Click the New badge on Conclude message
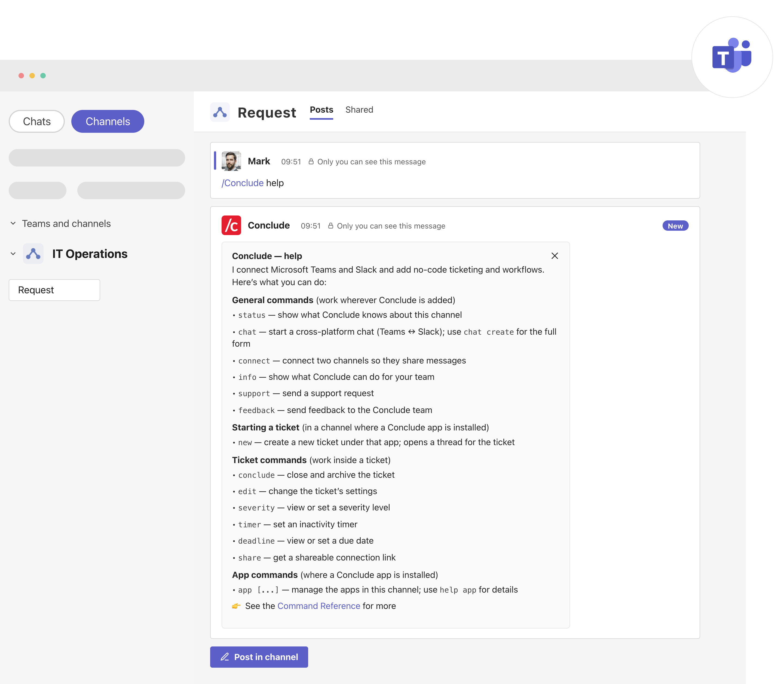 (x=675, y=226)
